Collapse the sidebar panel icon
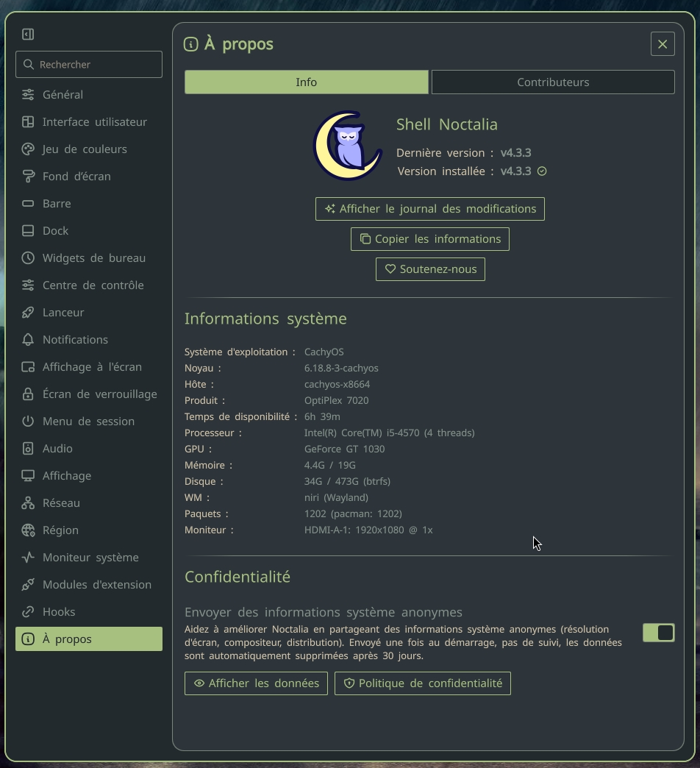Screen dimensions: 700x768 click(28, 35)
